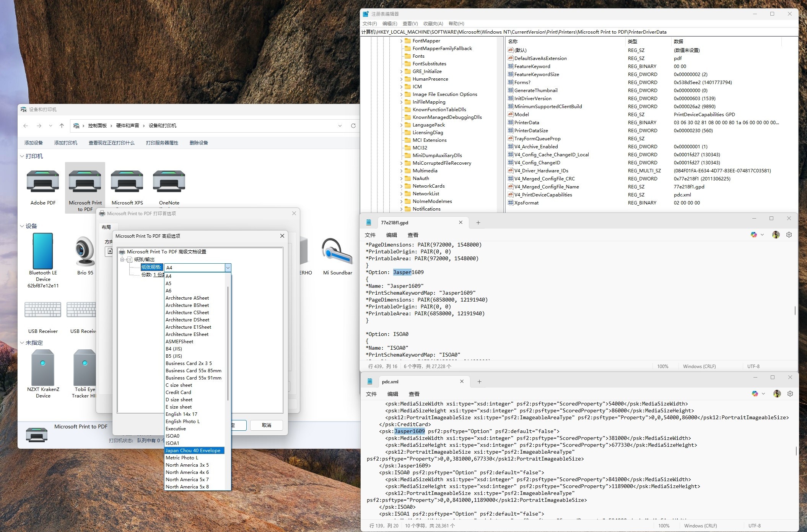The image size is (807, 532).
Task: Open Copilot icon in 77e218f1.gpd Notepad
Action: (x=754, y=235)
